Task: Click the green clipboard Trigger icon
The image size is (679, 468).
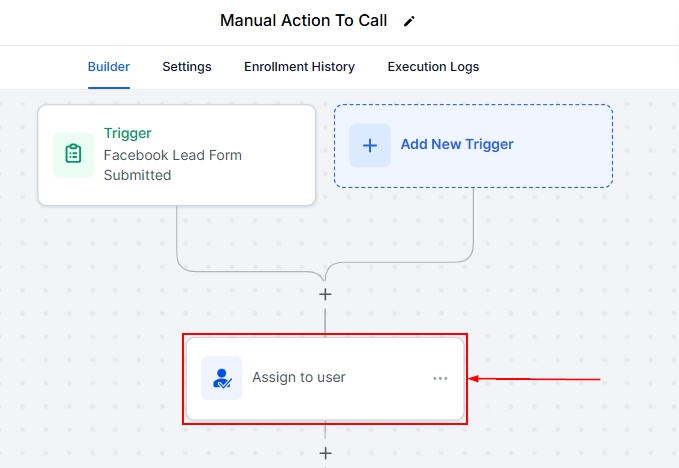Action: (73, 154)
